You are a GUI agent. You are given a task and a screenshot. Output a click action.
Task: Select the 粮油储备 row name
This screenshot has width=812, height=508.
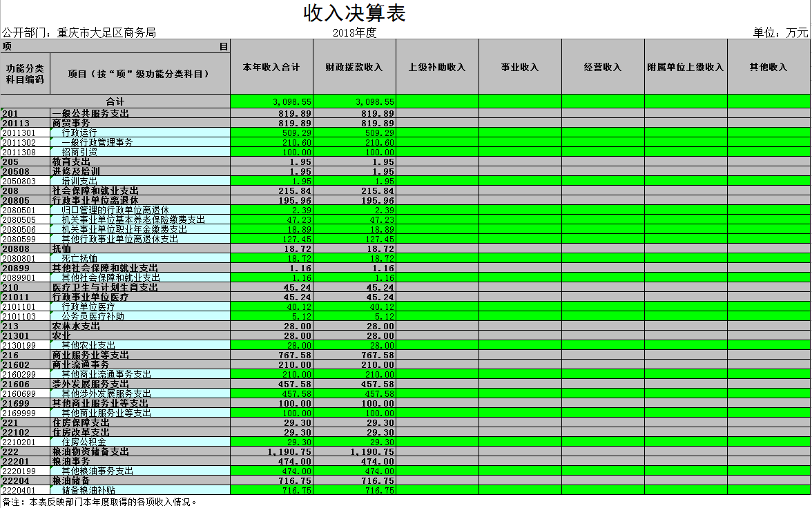(x=71, y=480)
